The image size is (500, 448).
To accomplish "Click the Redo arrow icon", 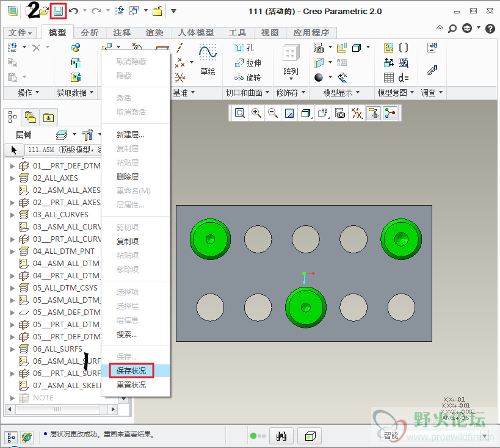I will tap(96, 11).
